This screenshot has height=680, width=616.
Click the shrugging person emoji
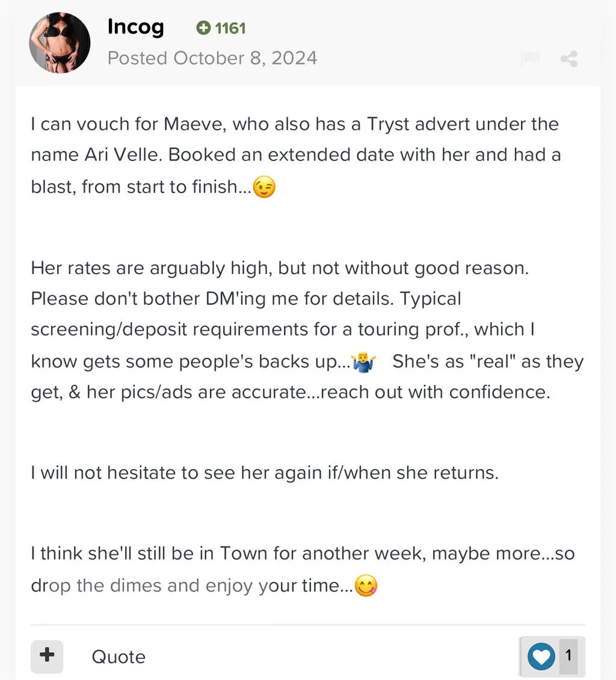click(x=363, y=362)
